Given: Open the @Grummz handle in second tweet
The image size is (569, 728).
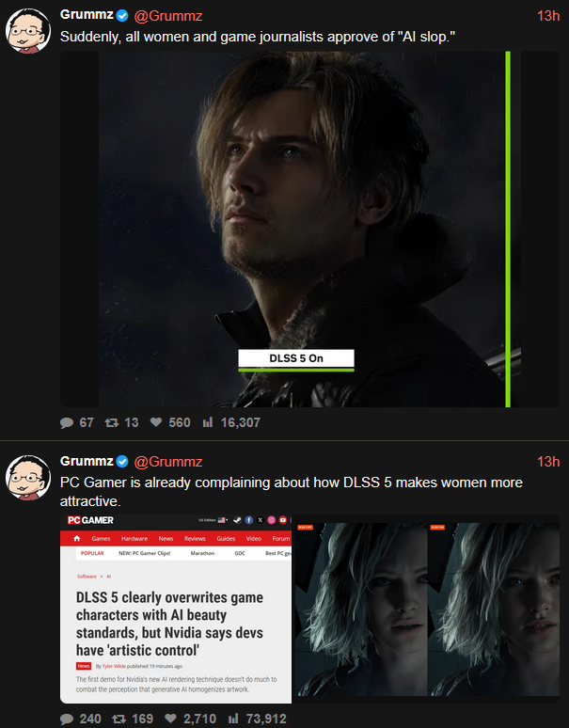Looking at the screenshot, I should [x=168, y=462].
